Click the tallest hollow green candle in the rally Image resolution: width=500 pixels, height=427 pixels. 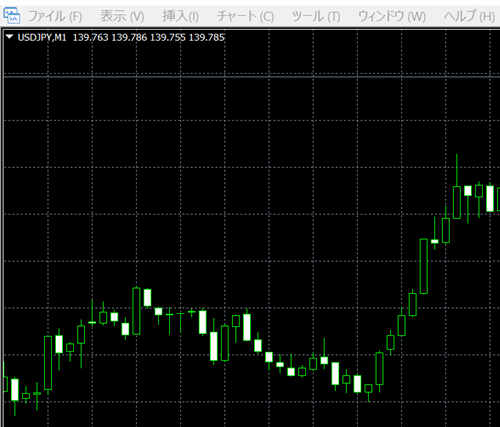coord(424,266)
